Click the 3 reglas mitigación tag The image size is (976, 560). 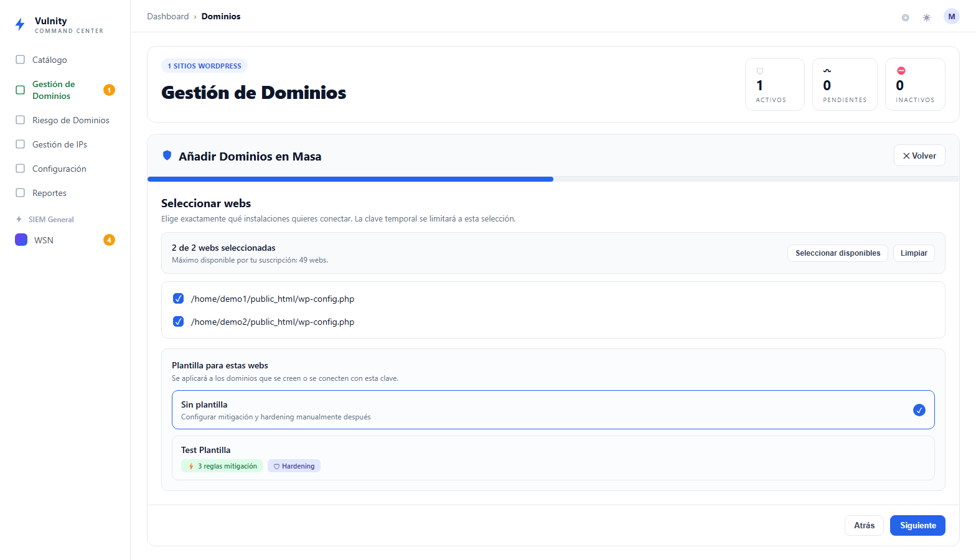point(222,466)
